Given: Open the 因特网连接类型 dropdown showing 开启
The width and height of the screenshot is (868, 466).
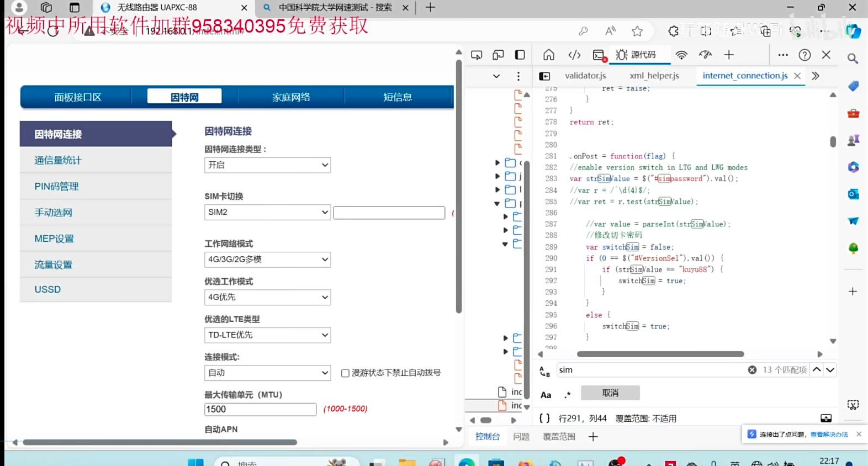Looking at the screenshot, I should (x=267, y=165).
